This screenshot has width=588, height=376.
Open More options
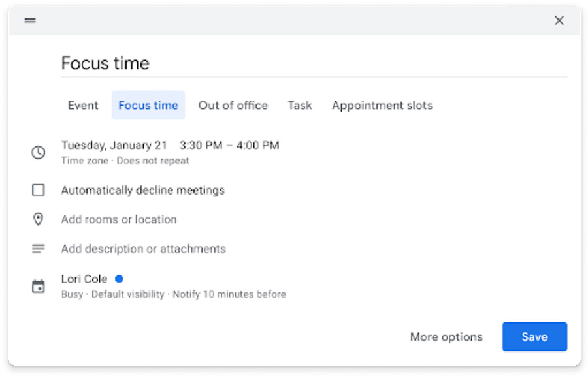446,337
